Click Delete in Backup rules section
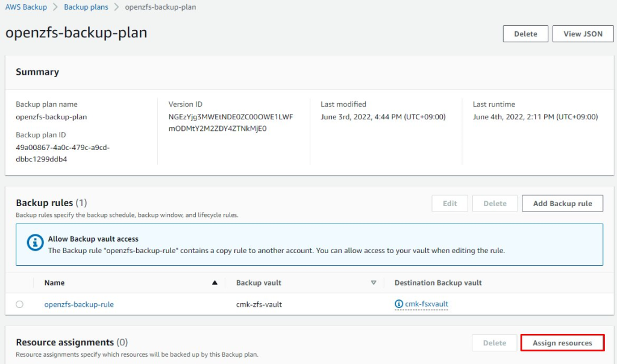 pyautogui.click(x=495, y=204)
